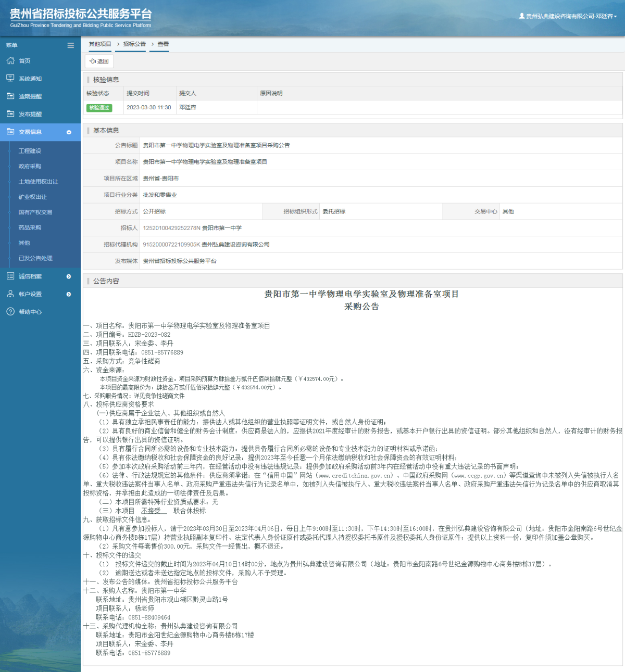Click the platform title 贵州省招标投标公共服务平台
This screenshot has height=672, width=625.
pyautogui.click(x=81, y=14)
